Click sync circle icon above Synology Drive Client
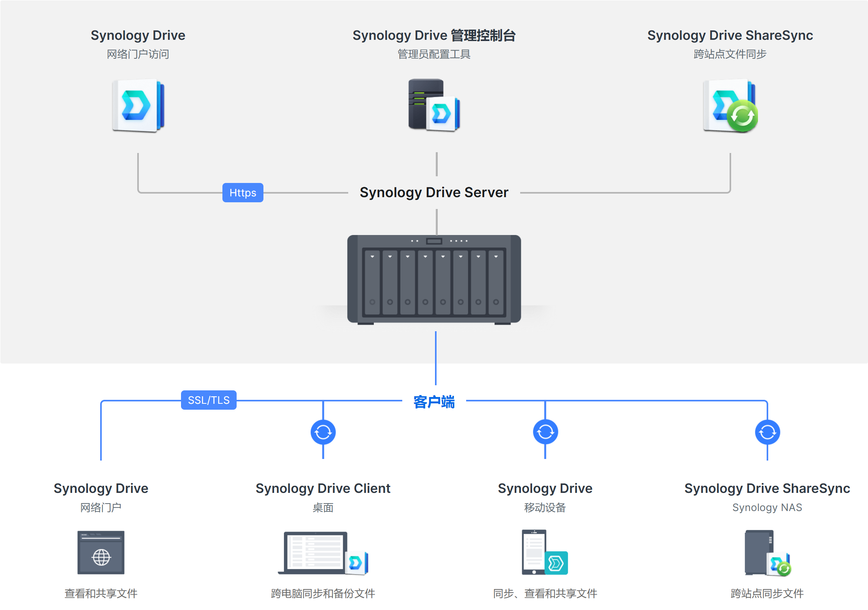 (323, 432)
